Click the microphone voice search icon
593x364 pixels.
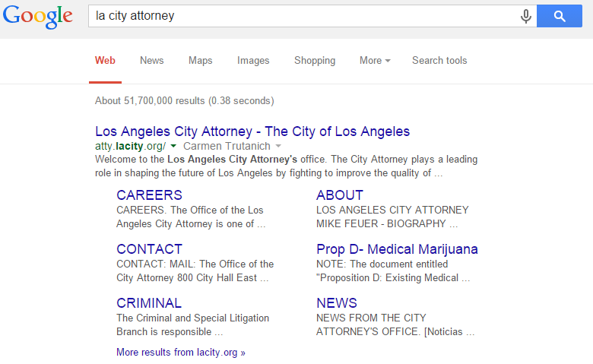coord(525,16)
